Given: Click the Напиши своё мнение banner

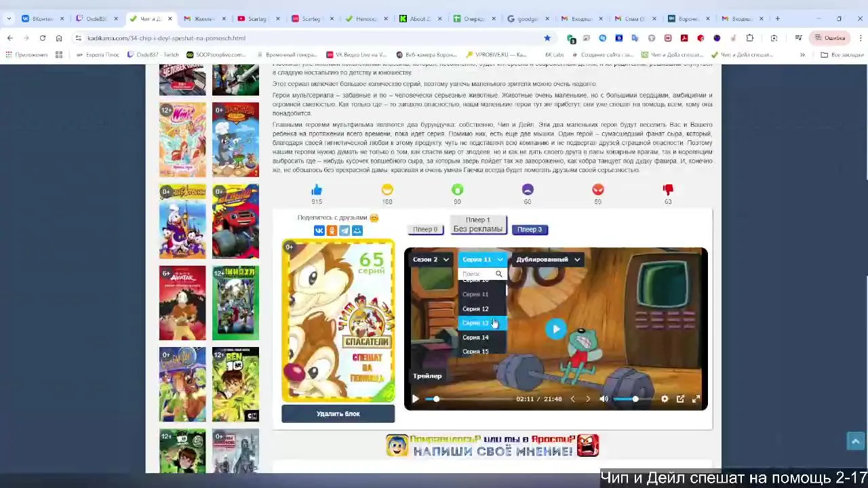Looking at the screenshot, I should [x=492, y=445].
